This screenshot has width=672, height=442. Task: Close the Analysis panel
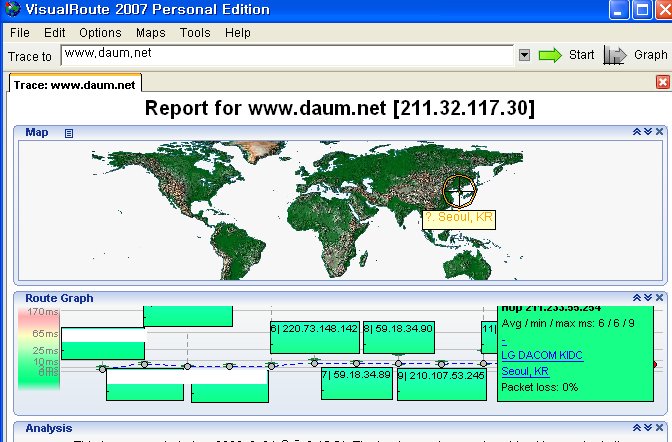tap(659, 427)
